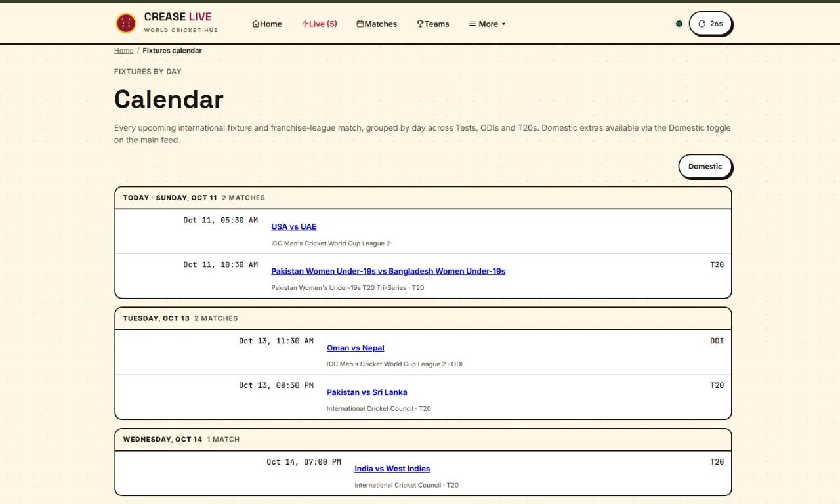The width and height of the screenshot is (840, 504).
Task: Click the subtitle under India vs West Indies
Action: click(406, 486)
